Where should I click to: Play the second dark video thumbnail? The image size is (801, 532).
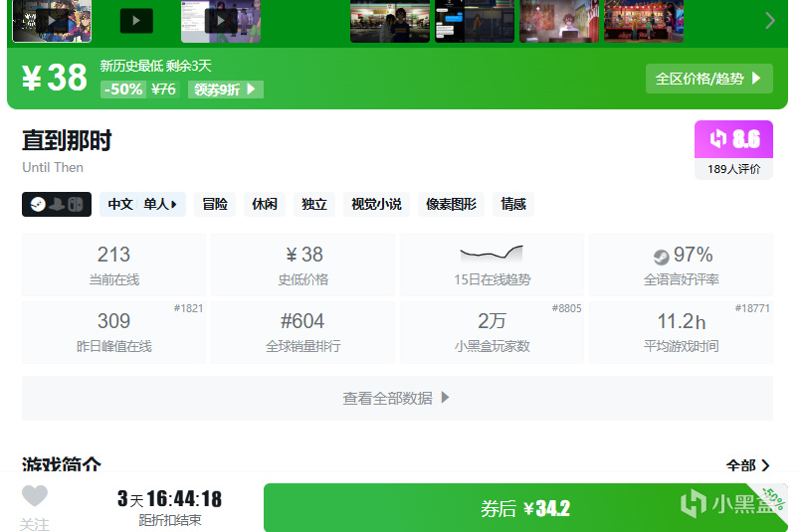[136, 21]
